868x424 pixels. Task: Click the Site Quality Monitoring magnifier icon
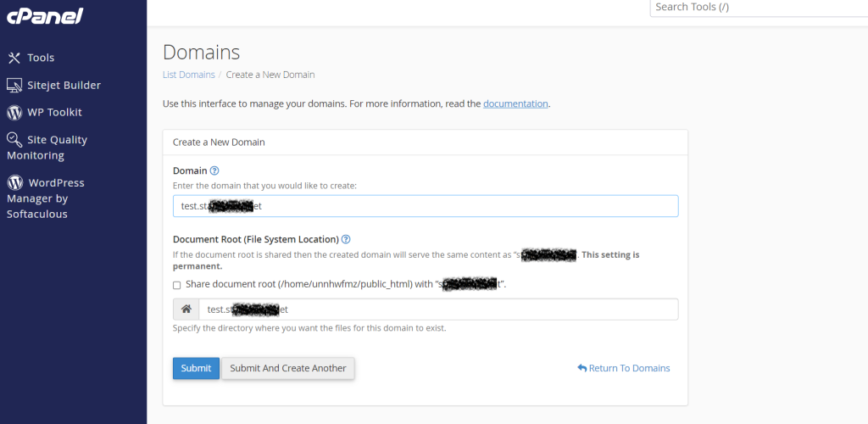click(x=14, y=140)
